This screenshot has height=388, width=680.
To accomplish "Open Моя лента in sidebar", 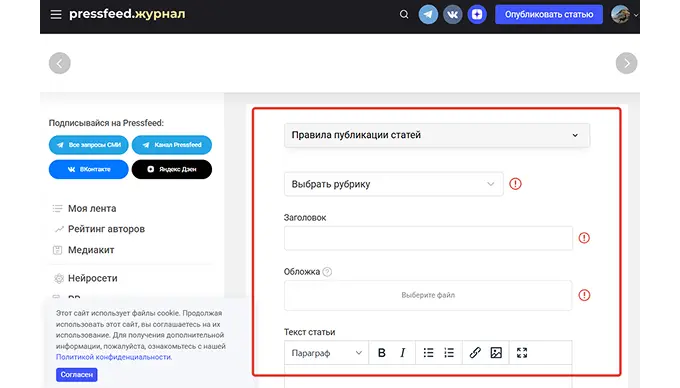I will pos(92,209).
